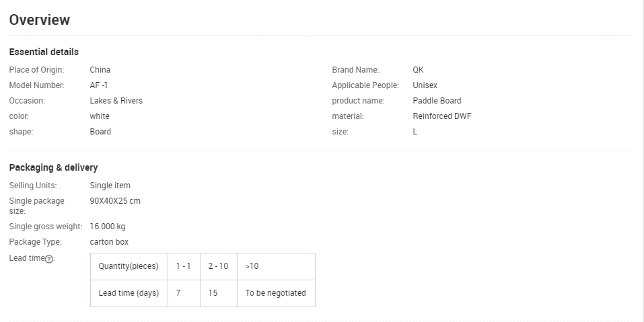Click the Paddle Board product name value
The image size is (644, 322).
(x=437, y=101)
